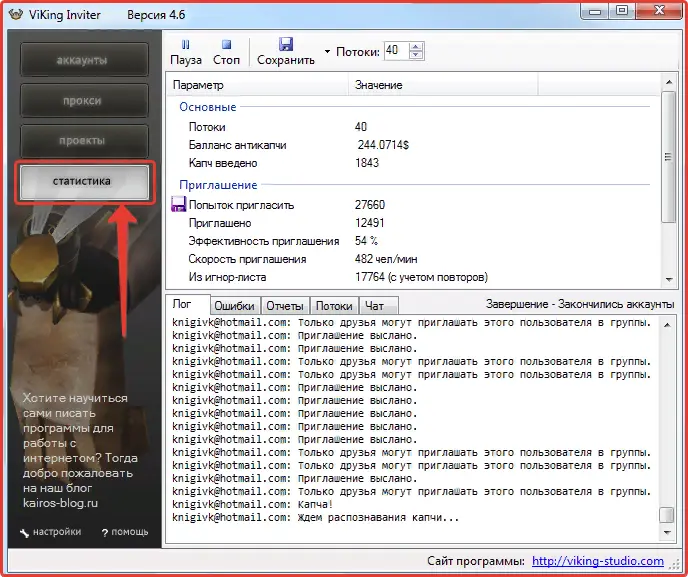This screenshot has width=688, height=577.
Task: Switch to the Лог tab
Action: click(187, 304)
